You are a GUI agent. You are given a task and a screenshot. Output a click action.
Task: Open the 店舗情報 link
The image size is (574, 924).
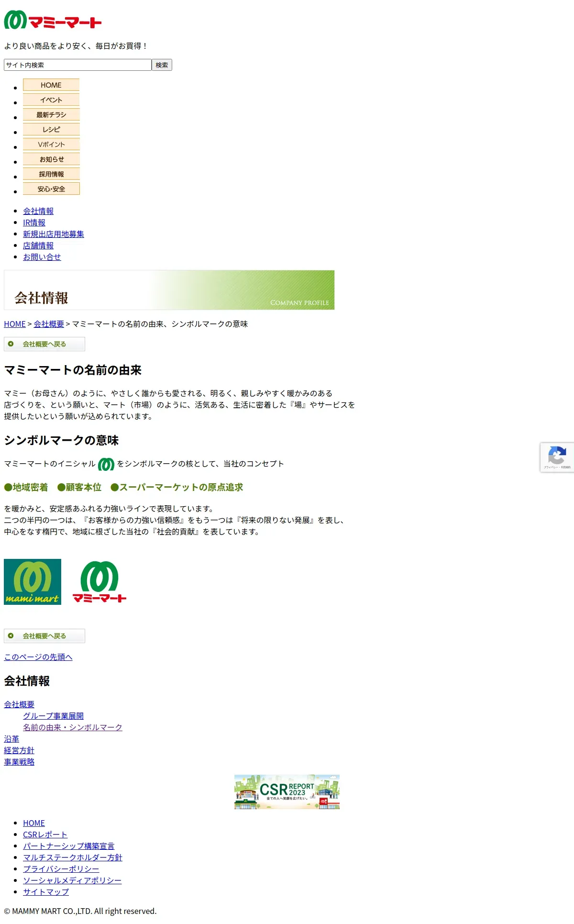click(38, 245)
